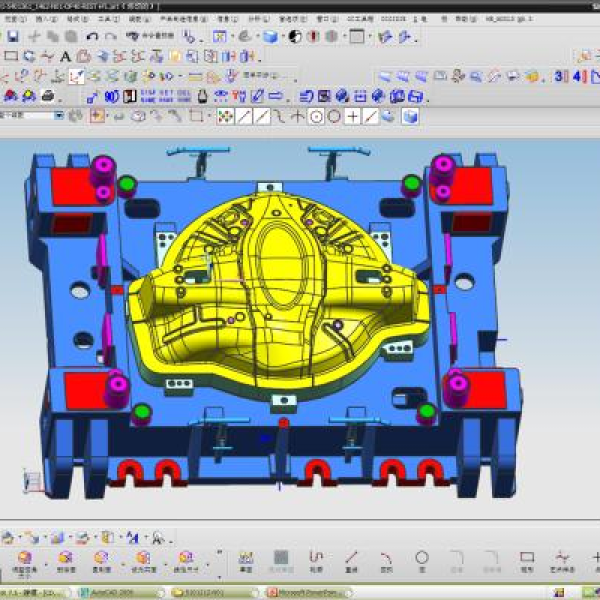Screen dimensions: 600x600
Task: Select the Arc tool in bottom toolbar
Action: coord(386,557)
